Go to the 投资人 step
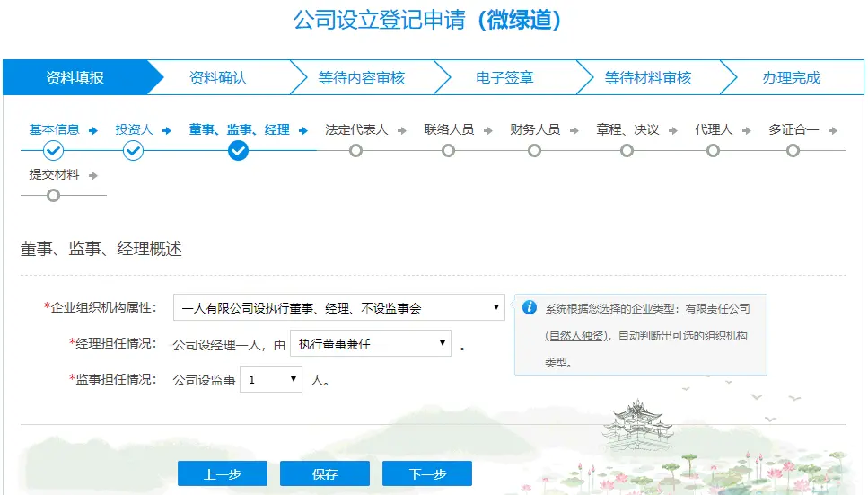Viewport: 868px width, 495px height. point(134,129)
